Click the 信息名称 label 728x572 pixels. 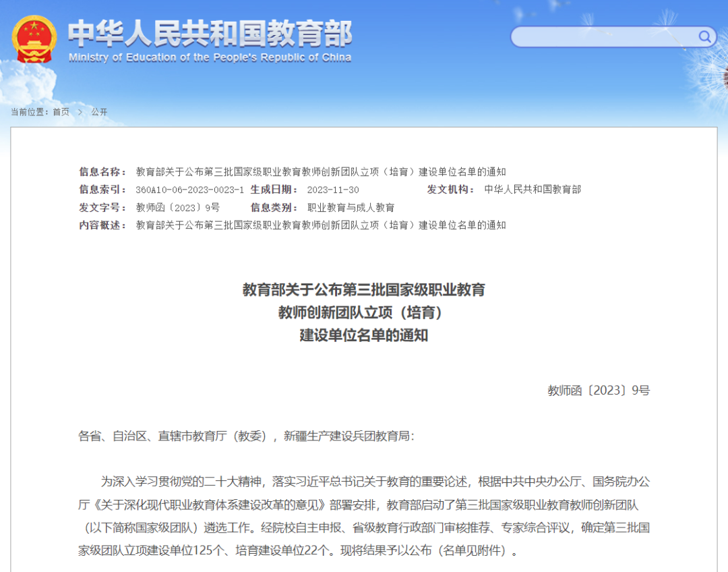(102, 171)
